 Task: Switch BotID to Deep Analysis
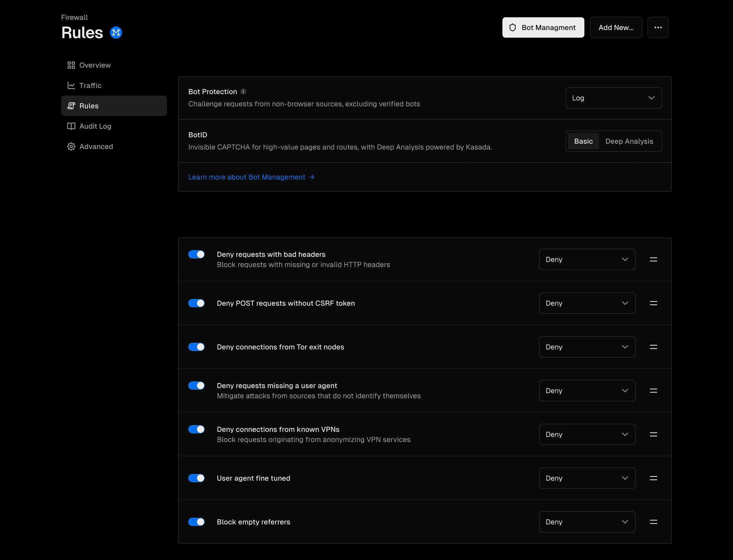(x=629, y=141)
